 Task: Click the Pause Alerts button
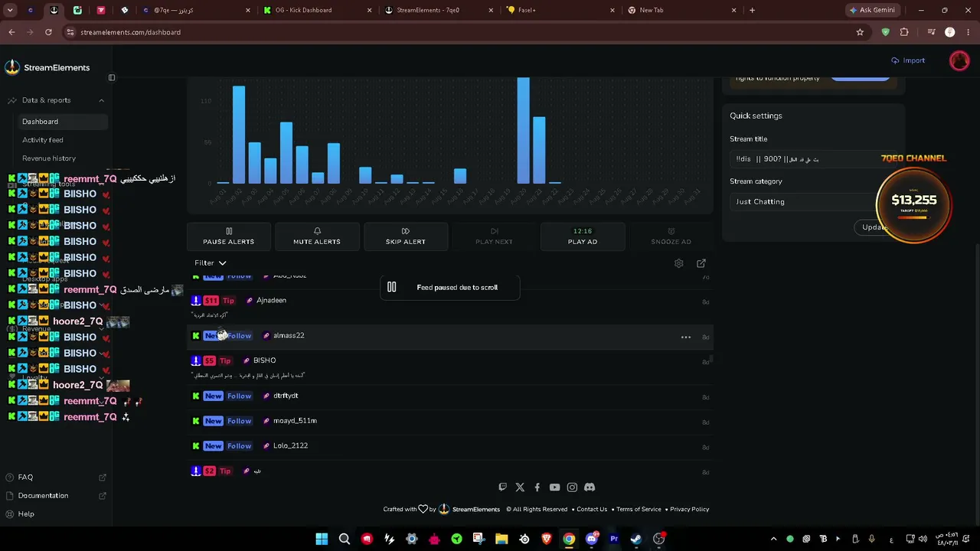click(229, 236)
